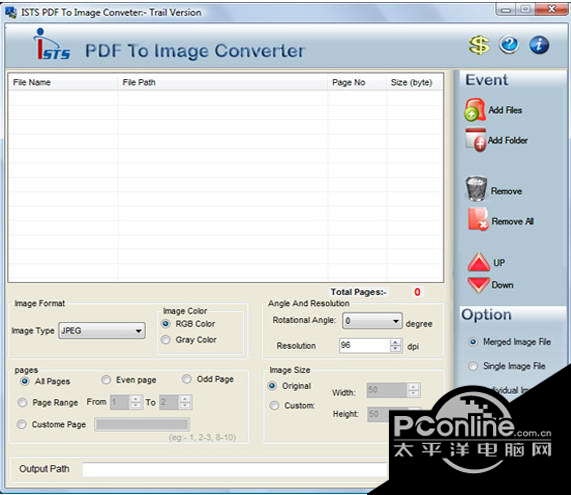571x495 pixels.
Task: Click the Remove trash can icon
Action: click(476, 189)
